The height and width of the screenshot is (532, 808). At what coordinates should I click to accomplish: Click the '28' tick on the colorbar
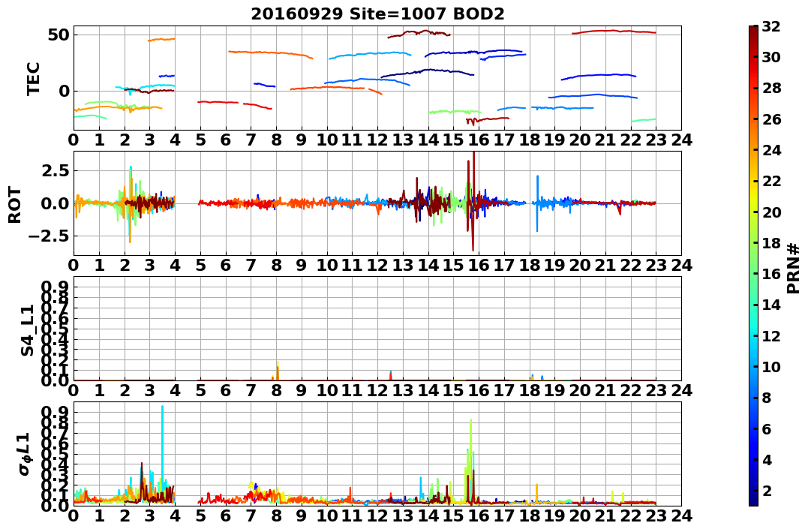(x=771, y=88)
